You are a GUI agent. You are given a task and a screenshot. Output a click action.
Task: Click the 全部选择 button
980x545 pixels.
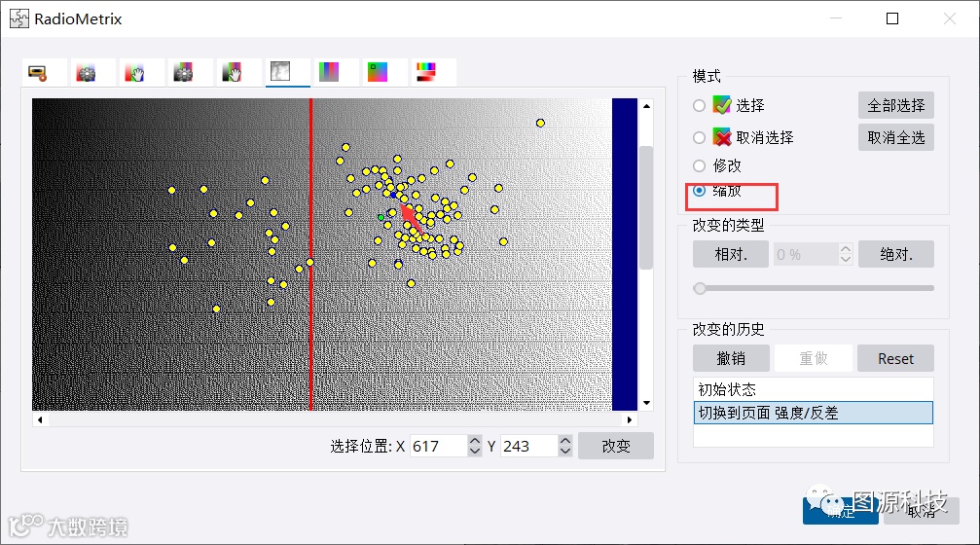pyautogui.click(x=896, y=106)
